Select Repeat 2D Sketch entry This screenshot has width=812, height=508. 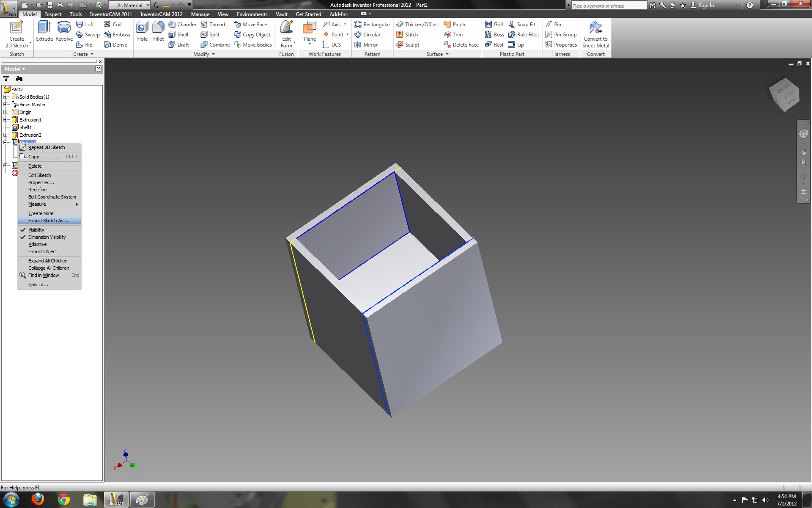[x=49, y=147]
